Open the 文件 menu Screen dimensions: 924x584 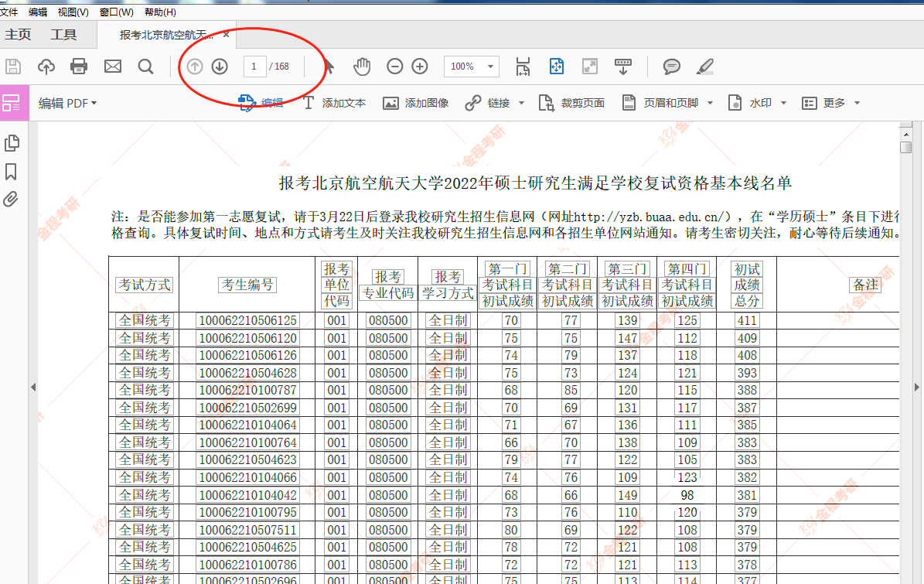(9, 12)
